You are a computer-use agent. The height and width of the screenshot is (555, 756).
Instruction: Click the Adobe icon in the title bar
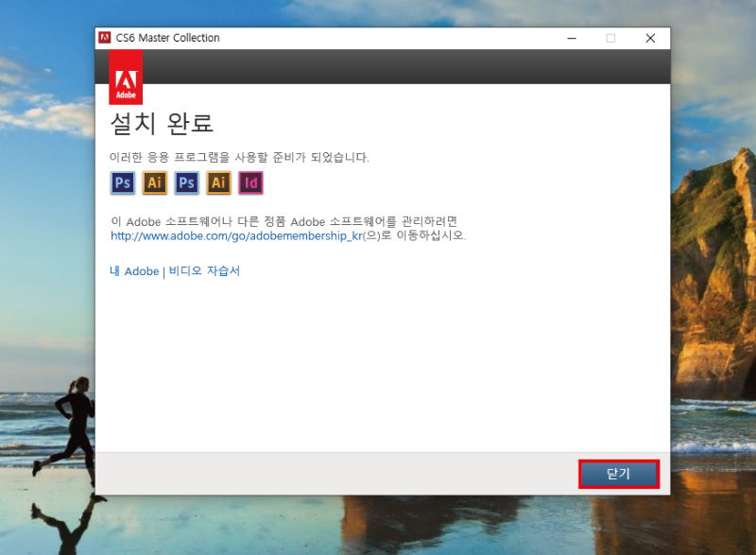point(105,38)
